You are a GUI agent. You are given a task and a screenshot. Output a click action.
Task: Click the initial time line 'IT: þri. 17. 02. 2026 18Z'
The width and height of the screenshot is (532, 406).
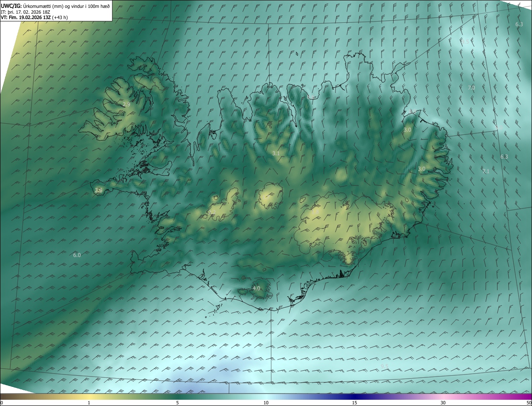(x=25, y=12)
